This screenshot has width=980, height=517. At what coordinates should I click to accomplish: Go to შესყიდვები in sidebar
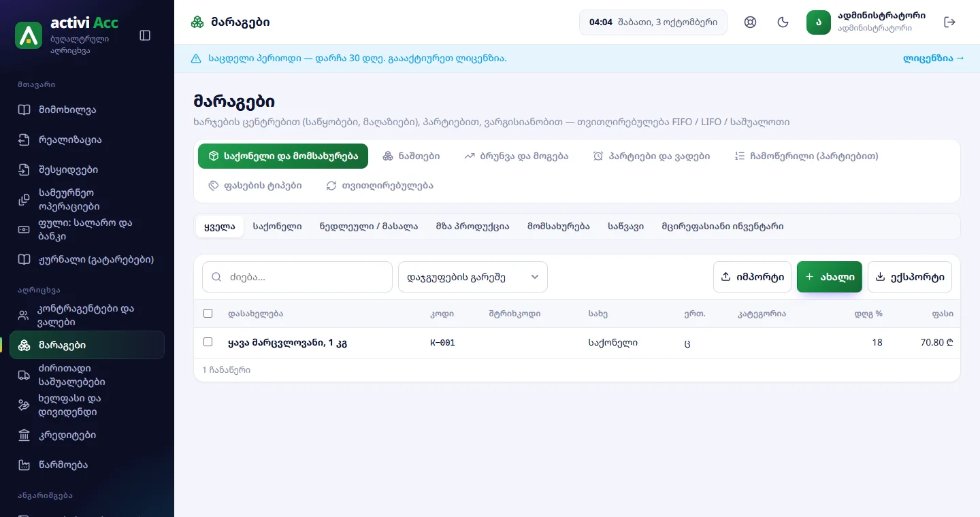pyautogui.click(x=87, y=170)
